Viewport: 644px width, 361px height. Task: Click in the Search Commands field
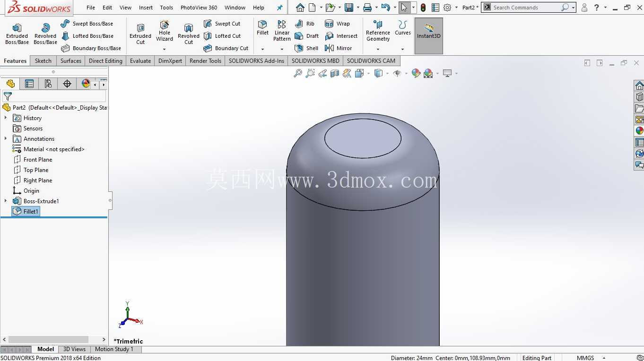525,8
